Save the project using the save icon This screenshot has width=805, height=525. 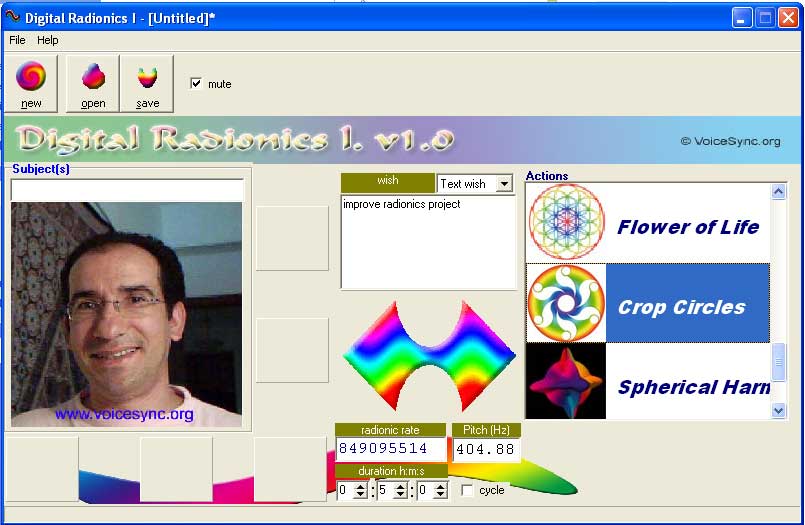pos(147,77)
